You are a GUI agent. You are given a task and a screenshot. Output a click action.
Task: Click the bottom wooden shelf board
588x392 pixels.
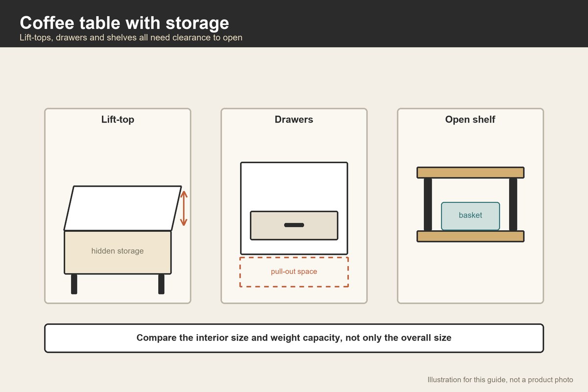coord(470,236)
